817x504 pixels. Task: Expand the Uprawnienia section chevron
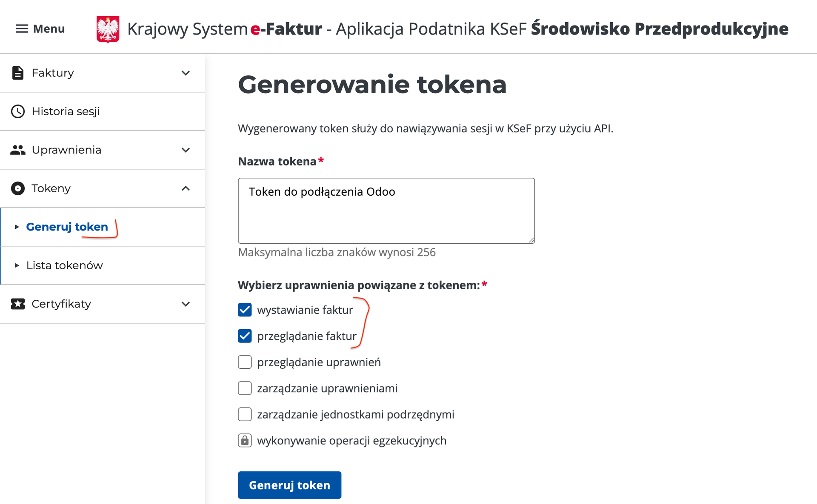pyautogui.click(x=186, y=150)
